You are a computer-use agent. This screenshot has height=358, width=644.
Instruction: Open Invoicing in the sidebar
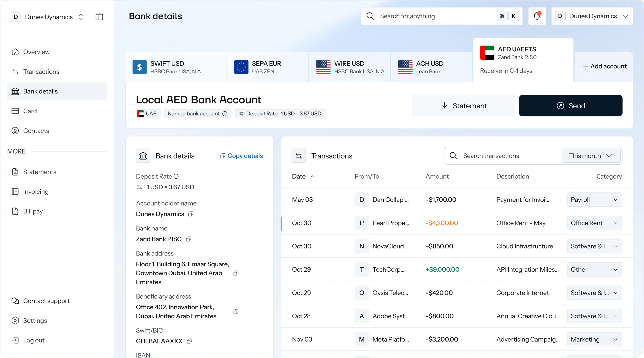(57, 192)
